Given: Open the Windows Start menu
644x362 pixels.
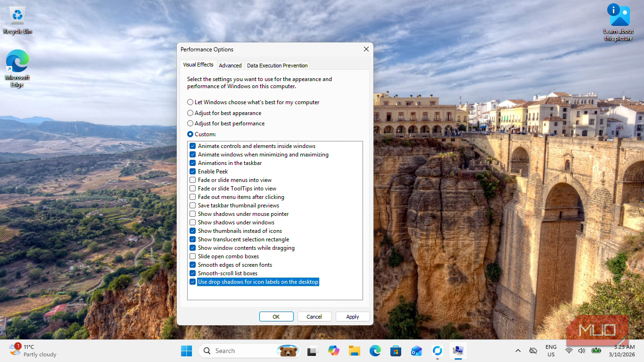Looking at the screenshot, I should (x=187, y=351).
